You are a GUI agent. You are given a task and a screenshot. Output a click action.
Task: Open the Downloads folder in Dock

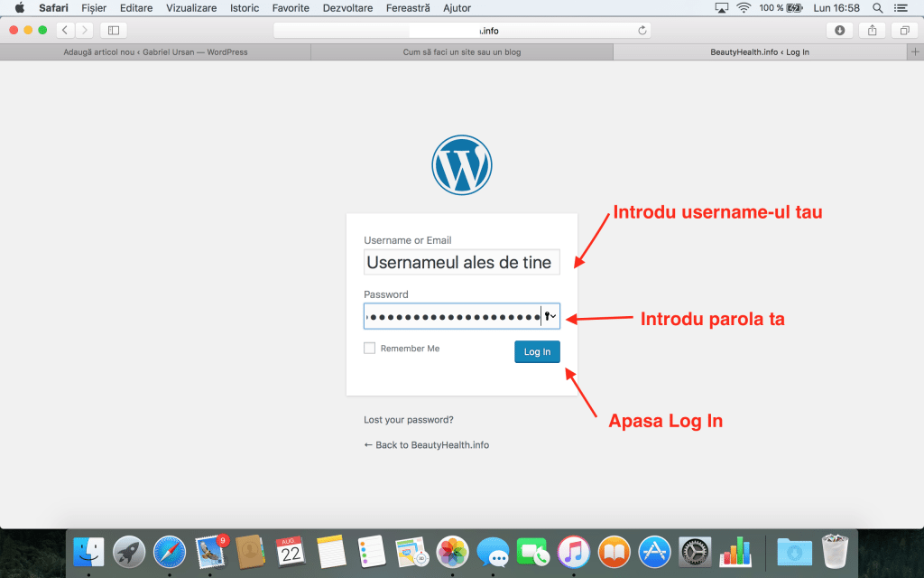[x=794, y=553]
